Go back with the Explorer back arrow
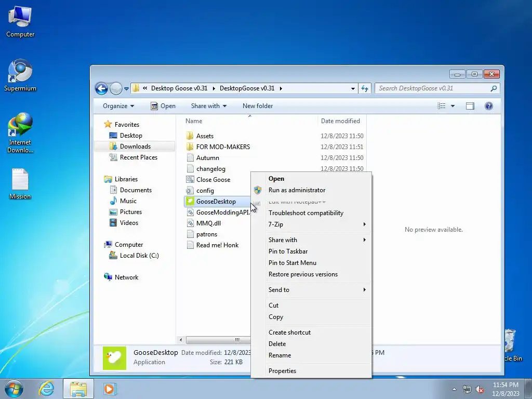 point(101,88)
